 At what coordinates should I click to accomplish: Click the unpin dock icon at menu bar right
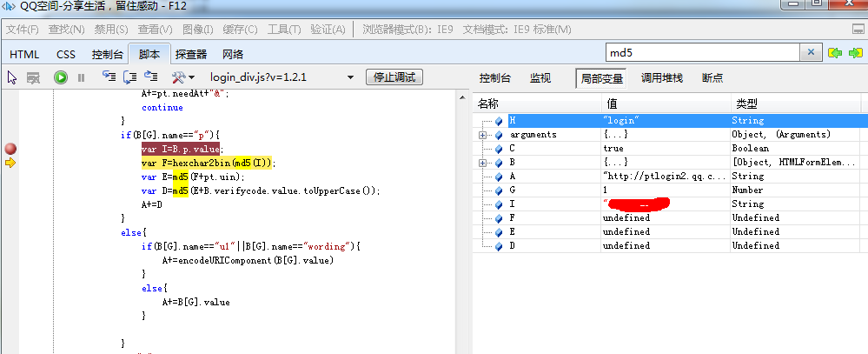(858, 29)
